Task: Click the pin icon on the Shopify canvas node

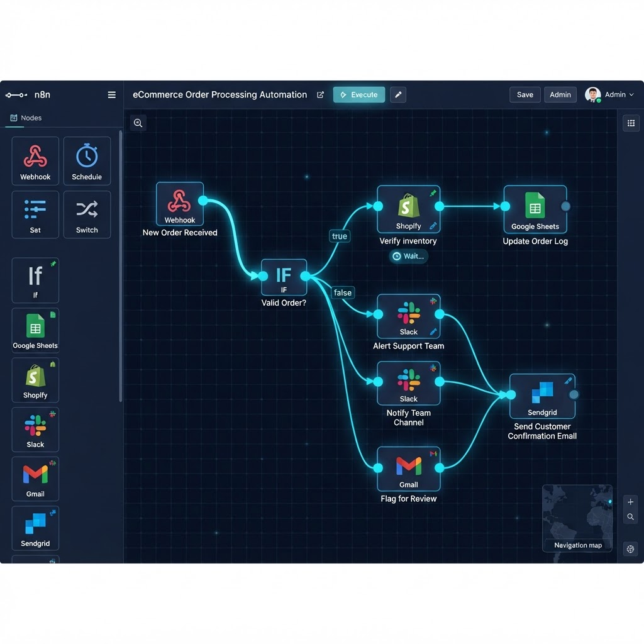Action: pos(433,193)
